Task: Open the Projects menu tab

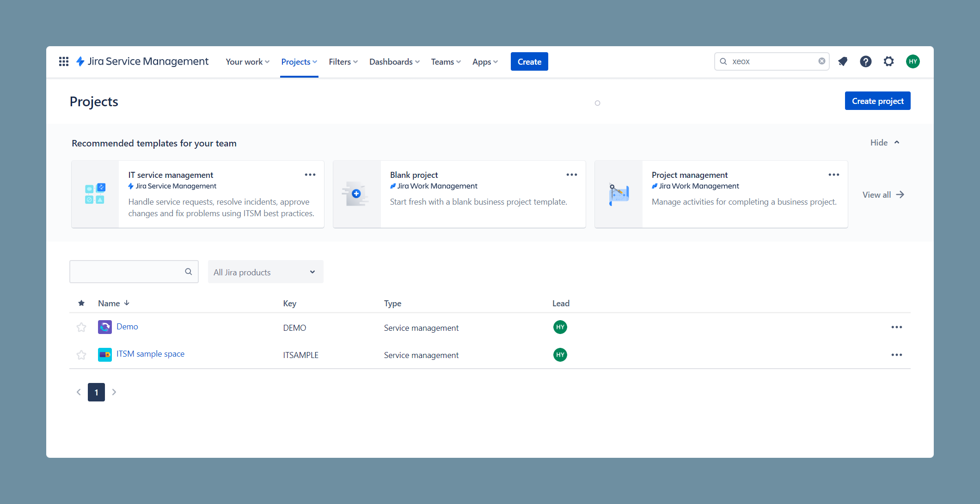Action: [x=299, y=61]
